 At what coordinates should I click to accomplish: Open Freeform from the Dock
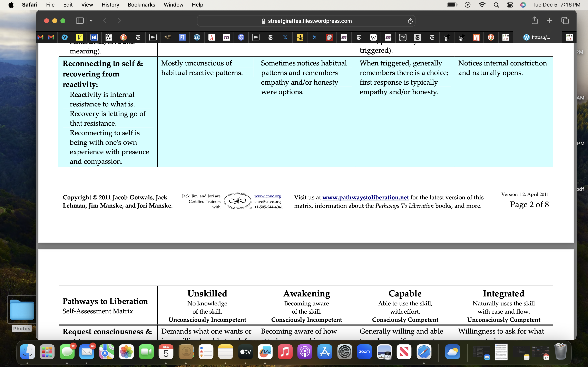[x=265, y=352]
